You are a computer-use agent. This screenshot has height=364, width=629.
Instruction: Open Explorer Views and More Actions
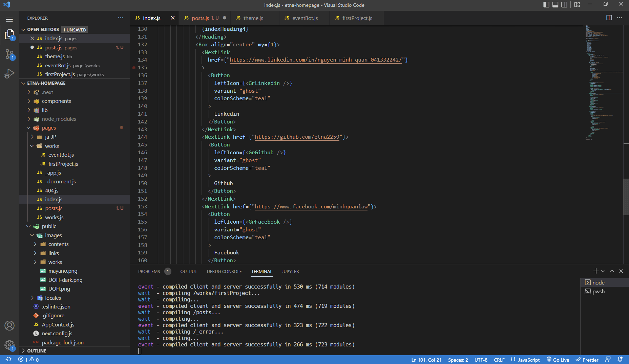(x=121, y=18)
